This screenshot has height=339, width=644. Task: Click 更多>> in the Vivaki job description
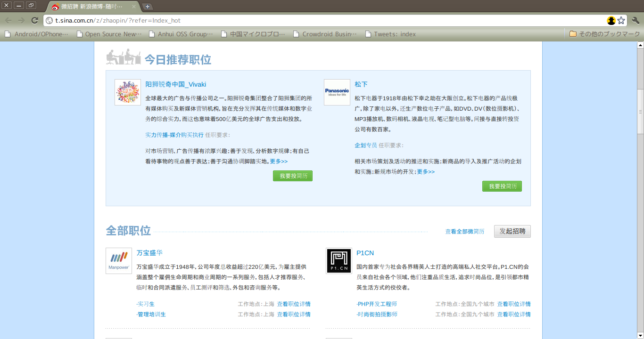(279, 161)
